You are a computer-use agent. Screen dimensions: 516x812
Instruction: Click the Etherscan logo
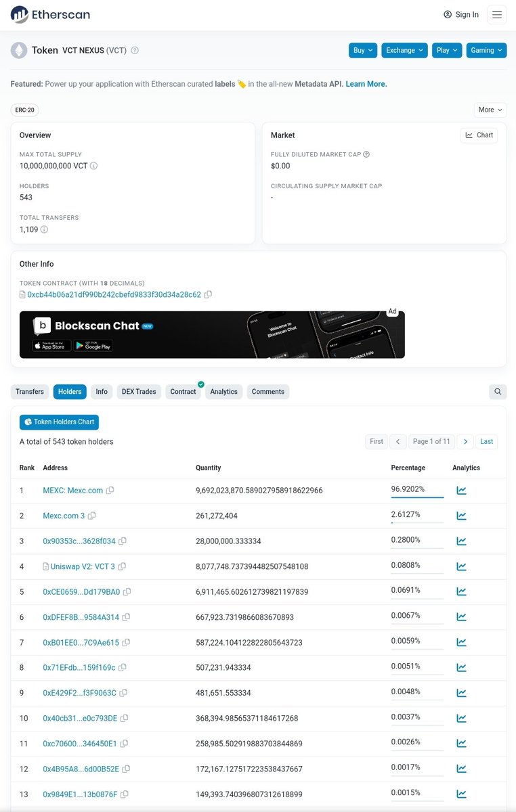pyautogui.click(x=51, y=14)
